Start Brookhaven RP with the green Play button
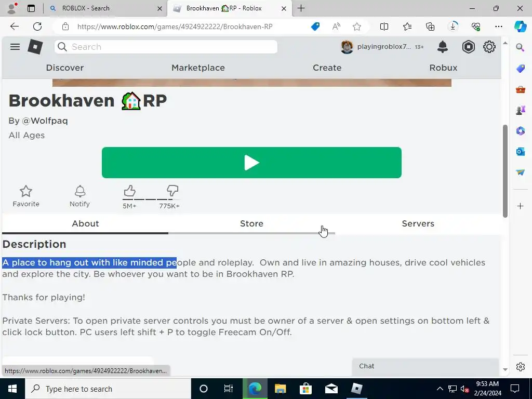Viewport: 532px width, 399px height. click(251, 163)
